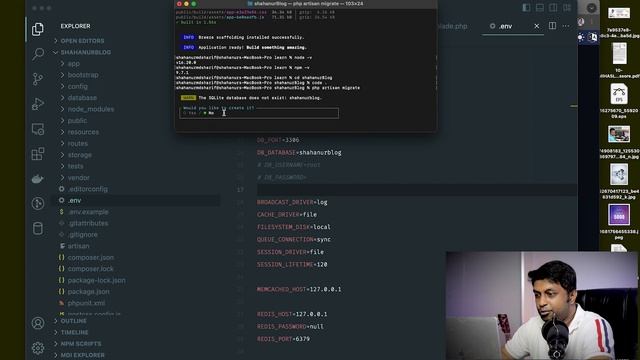This screenshot has width=640, height=360.
Task: Open the PDF document on desktop
Action: tap(619, 53)
